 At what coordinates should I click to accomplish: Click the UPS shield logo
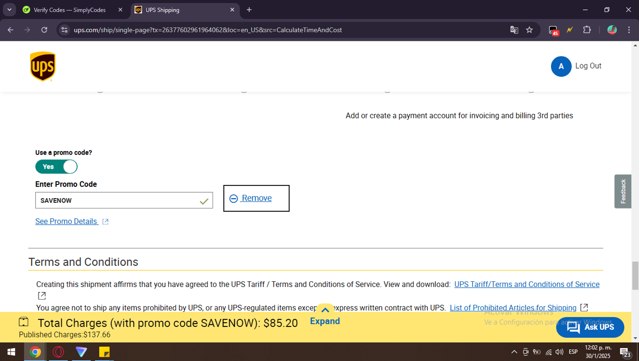click(x=42, y=66)
